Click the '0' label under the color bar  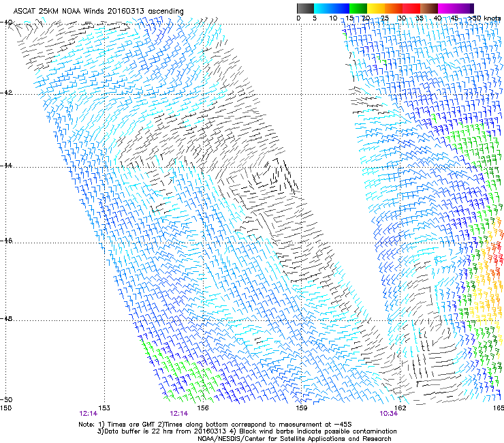pyautogui.click(x=298, y=18)
